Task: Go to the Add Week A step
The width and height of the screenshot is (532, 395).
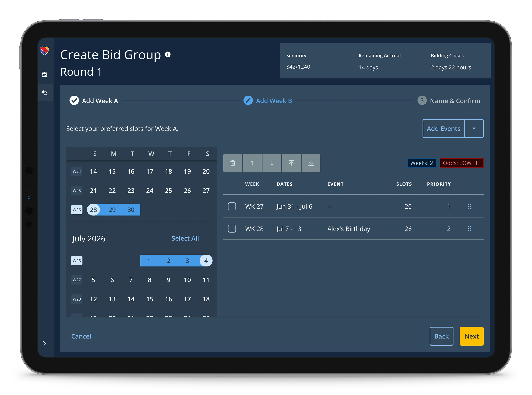Action: (94, 101)
